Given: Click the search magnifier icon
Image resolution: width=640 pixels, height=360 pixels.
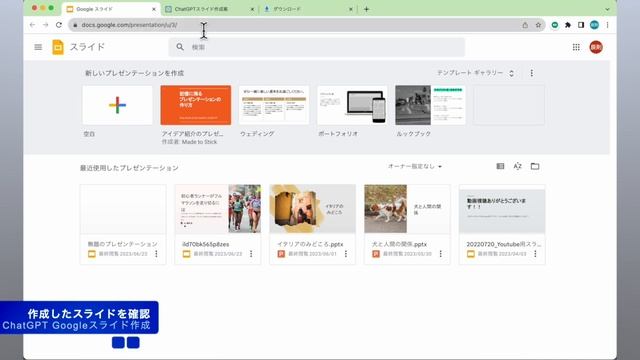Looking at the screenshot, I should (180, 47).
